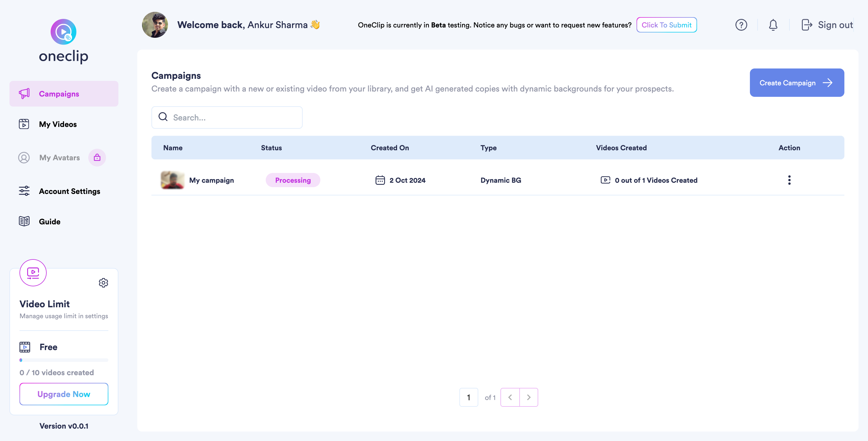
Task: Click the search magnifier icon
Action: [x=163, y=117]
